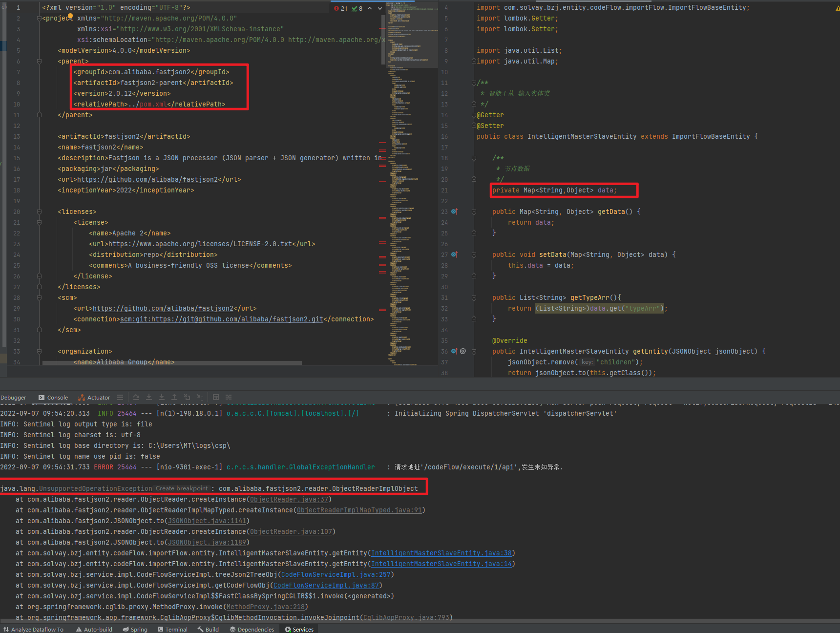The height and width of the screenshot is (633, 840).
Task: Open the Services tool window tab
Action: pyautogui.click(x=299, y=629)
